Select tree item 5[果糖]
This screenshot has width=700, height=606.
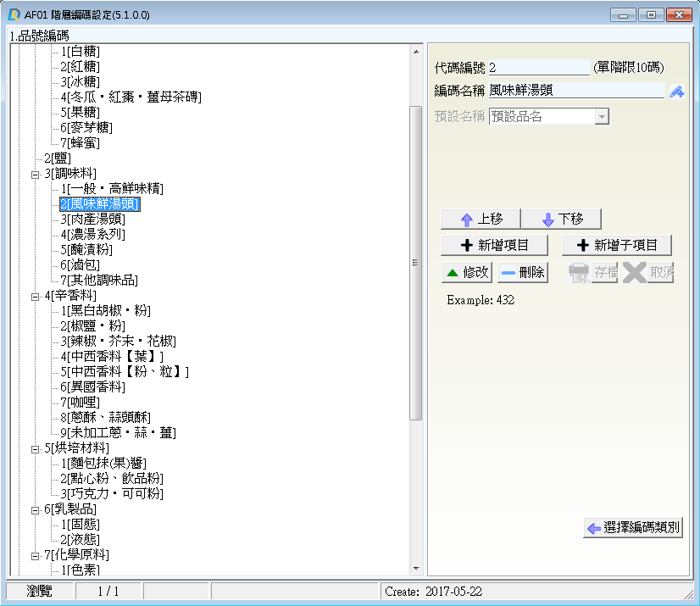pos(81,112)
